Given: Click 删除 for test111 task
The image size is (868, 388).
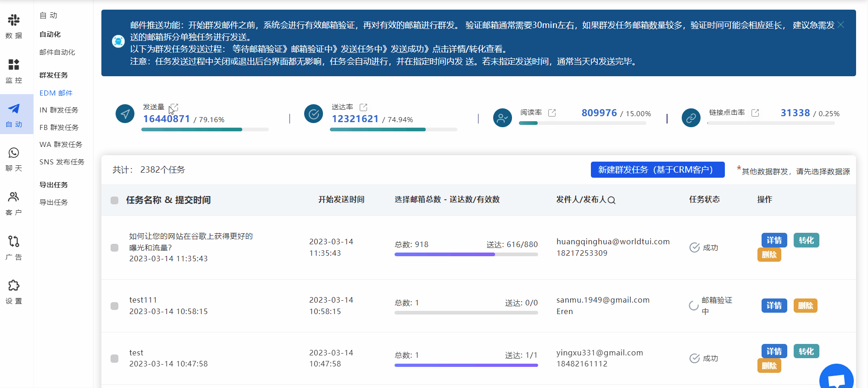Looking at the screenshot, I should [x=806, y=306].
